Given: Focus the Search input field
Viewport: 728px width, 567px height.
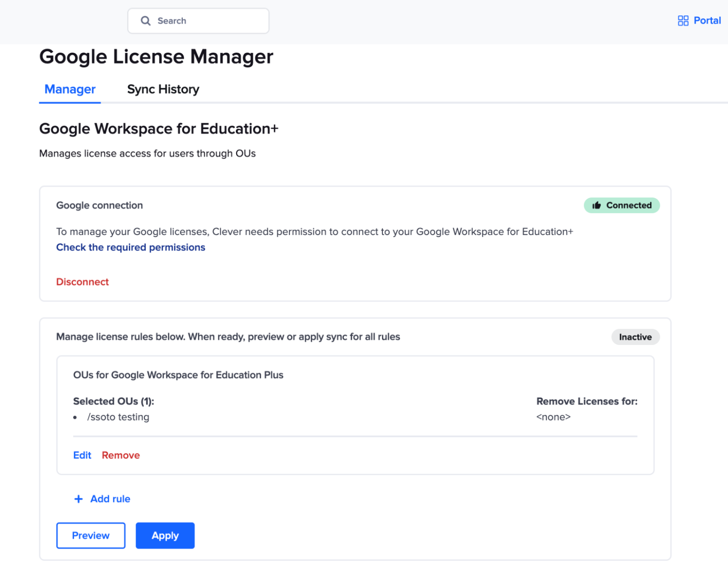Looking at the screenshot, I should click(198, 21).
